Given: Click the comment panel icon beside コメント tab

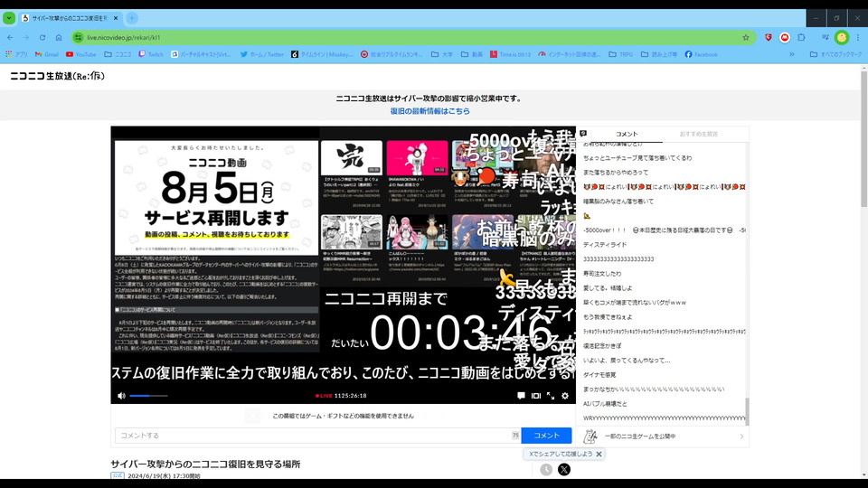Looking at the screenshot, I should pos(583,134).
